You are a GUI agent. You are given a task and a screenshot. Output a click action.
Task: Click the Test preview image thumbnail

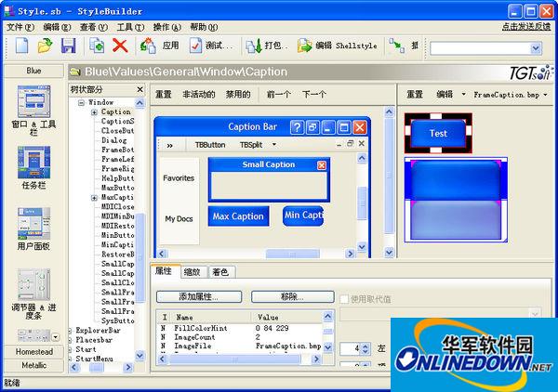point(438,133)
